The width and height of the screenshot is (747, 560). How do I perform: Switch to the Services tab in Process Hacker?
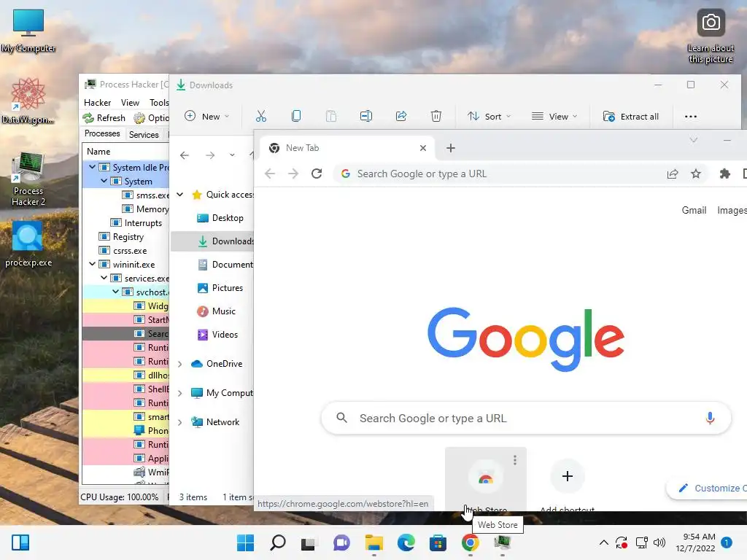tap(144, 135)
